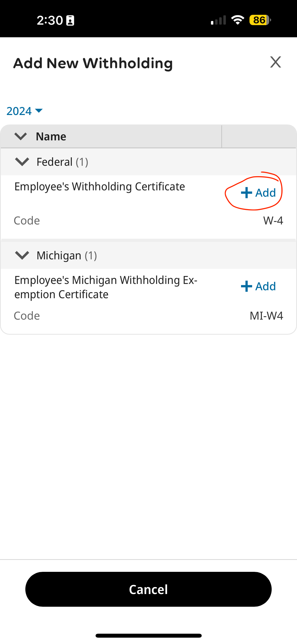The image size is (297, 644).
Task: Tap the battery indicator showing 86
Action: 260,20
